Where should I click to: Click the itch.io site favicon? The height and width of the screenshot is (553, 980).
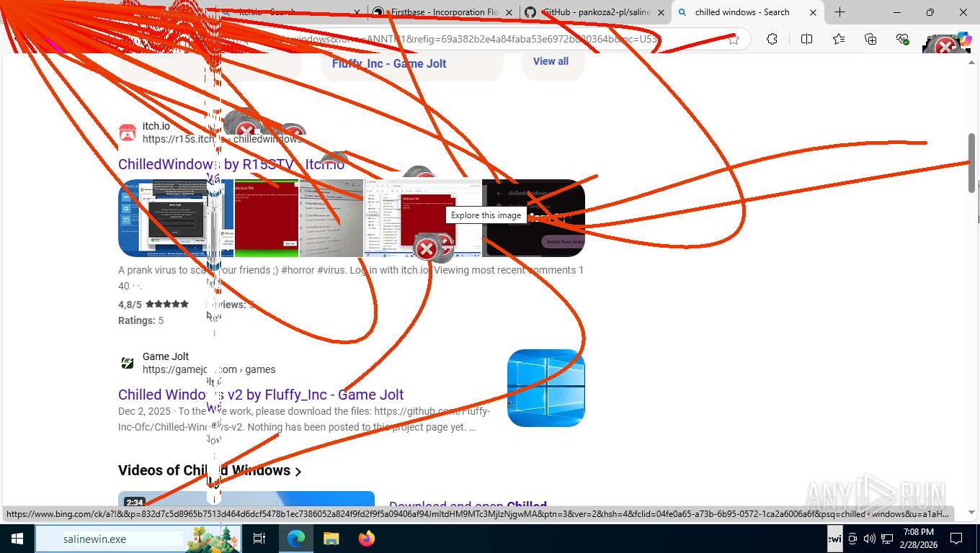click(127, 132)
